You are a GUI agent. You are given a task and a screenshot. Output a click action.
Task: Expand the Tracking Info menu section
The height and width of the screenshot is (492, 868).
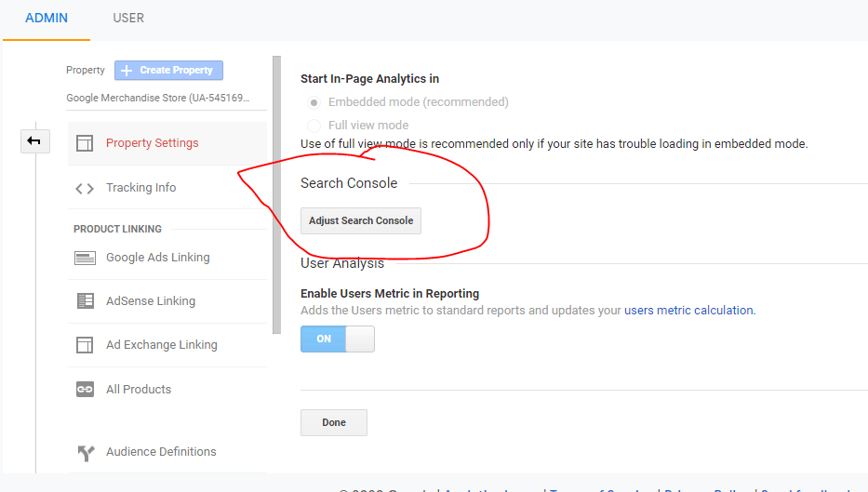140,188
